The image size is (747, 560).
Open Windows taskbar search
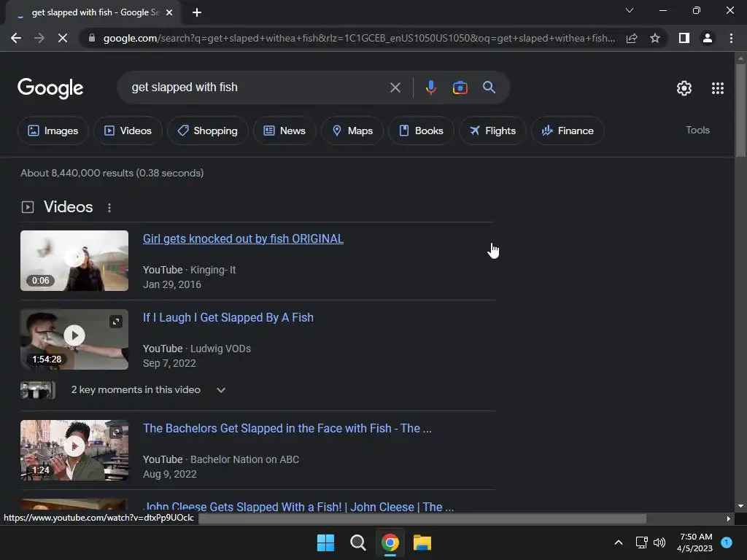[357, 542]
